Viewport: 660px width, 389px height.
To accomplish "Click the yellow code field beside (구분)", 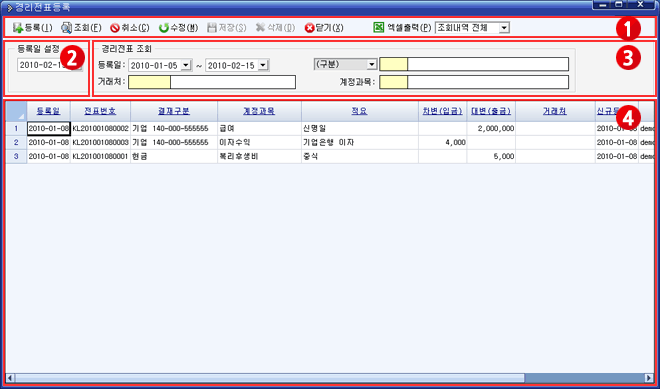I will coord(394,64).
